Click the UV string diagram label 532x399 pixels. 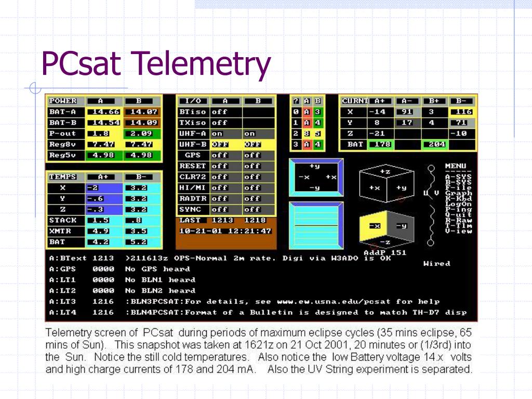pos(431,193)
